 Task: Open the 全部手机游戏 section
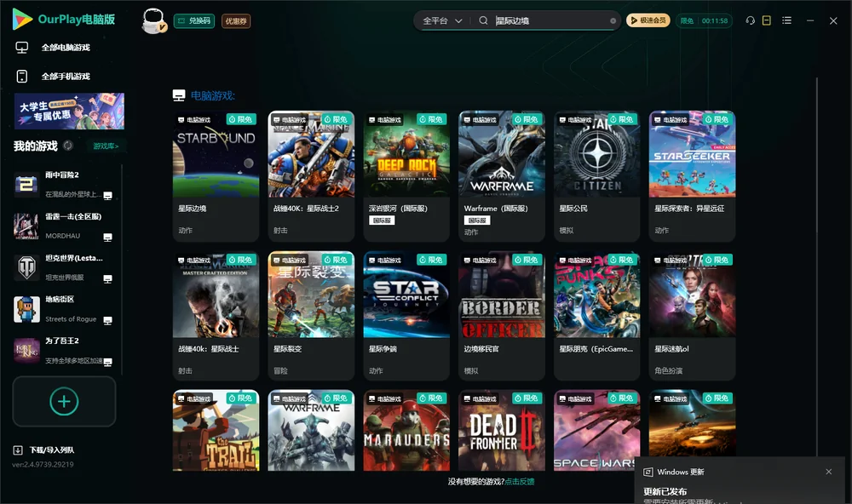point(66,76)
